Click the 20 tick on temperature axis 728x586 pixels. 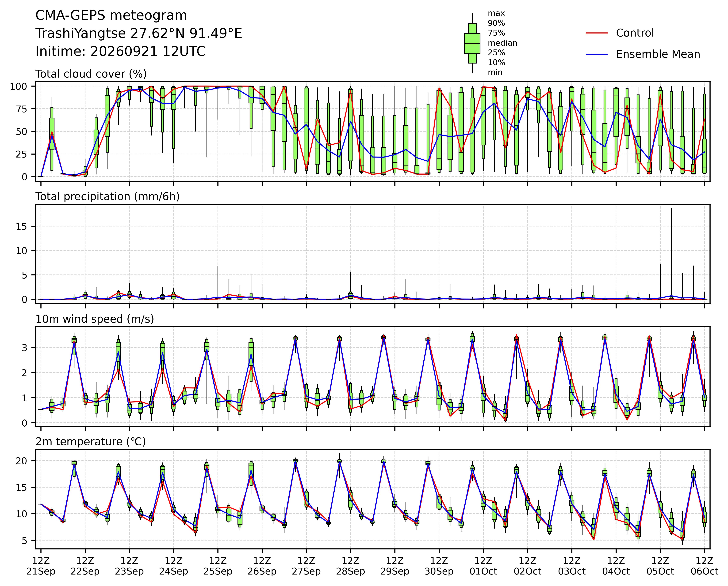[21, 461]
